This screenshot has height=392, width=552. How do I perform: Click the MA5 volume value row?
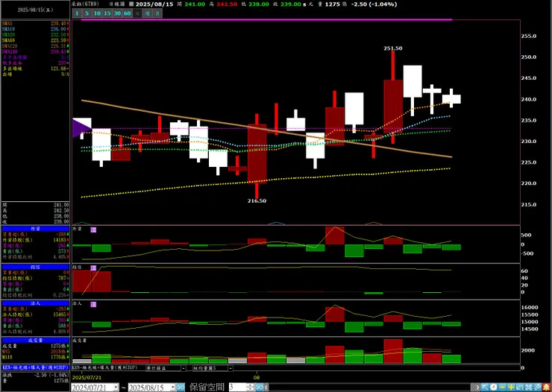click(x=35, y=352)
